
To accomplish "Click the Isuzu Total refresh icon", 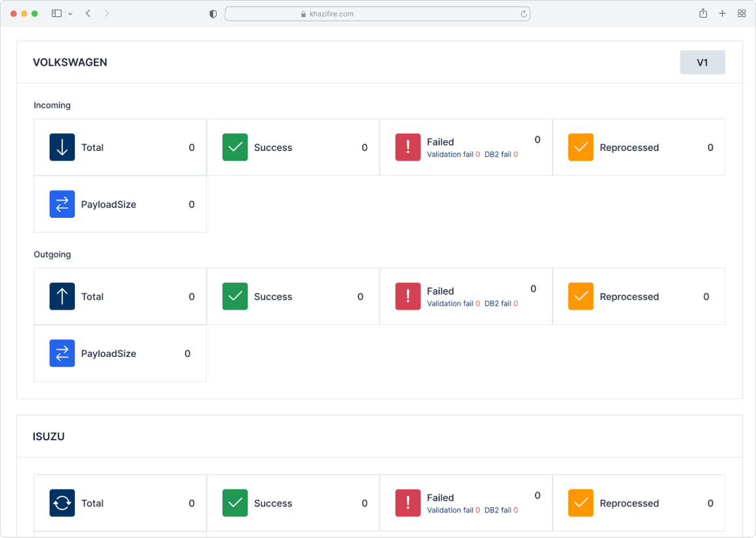I will tap(62, 503).
